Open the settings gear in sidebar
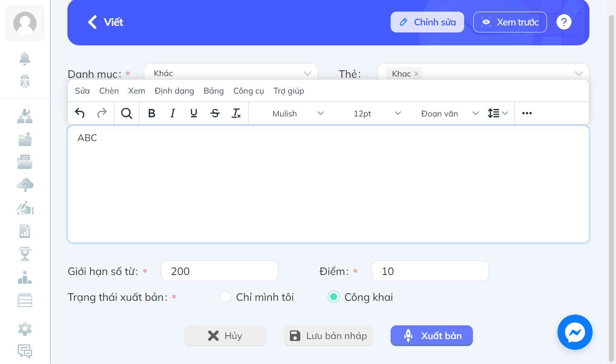 25,329
